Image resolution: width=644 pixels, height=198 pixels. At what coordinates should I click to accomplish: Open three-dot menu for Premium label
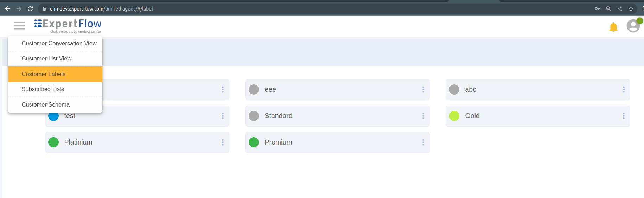coord(423,142)
